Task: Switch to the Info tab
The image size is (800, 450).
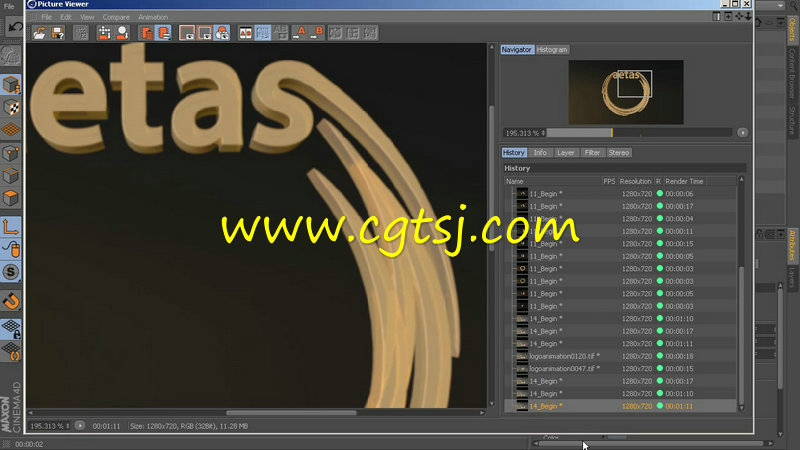Action: pos(540,153)
